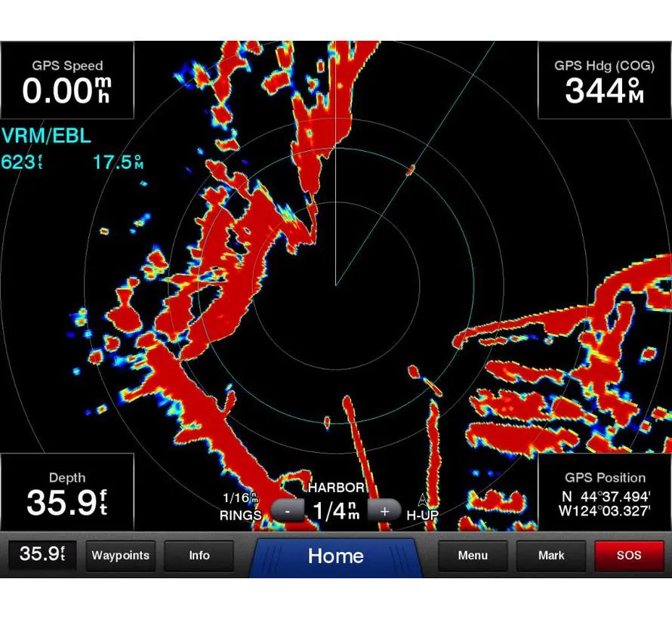Mark the current position

coord(551,556)
